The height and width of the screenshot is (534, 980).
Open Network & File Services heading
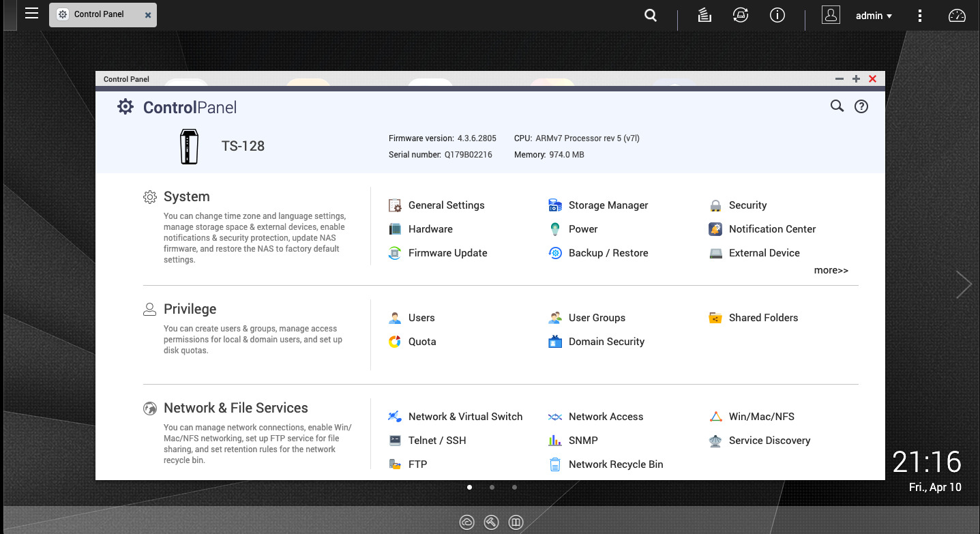[x=236, y=408]
